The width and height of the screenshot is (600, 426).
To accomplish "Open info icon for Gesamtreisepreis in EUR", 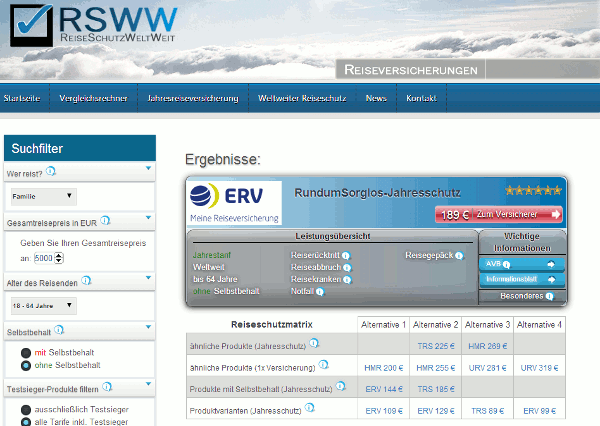I will pyautogui.click(x=105, y=220).
